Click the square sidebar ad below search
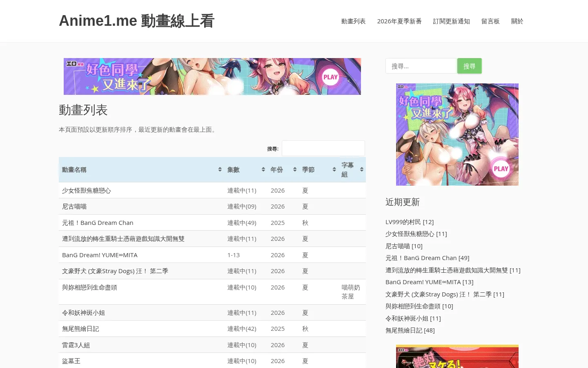This screenshot has height=368, width=588. [457, 135]
